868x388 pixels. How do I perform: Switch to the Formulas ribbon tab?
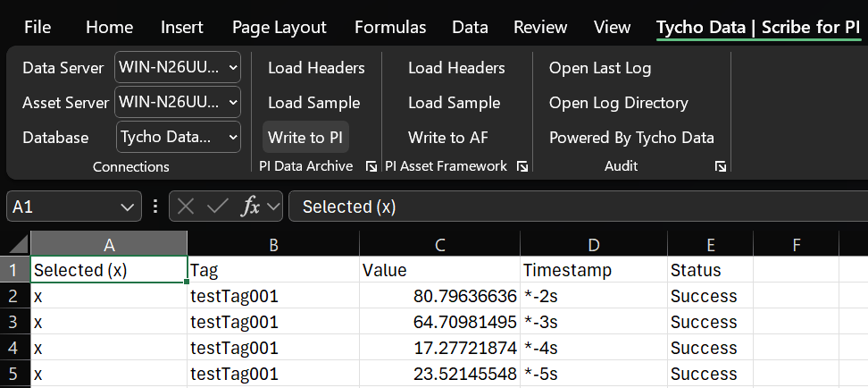coord(390,27)
